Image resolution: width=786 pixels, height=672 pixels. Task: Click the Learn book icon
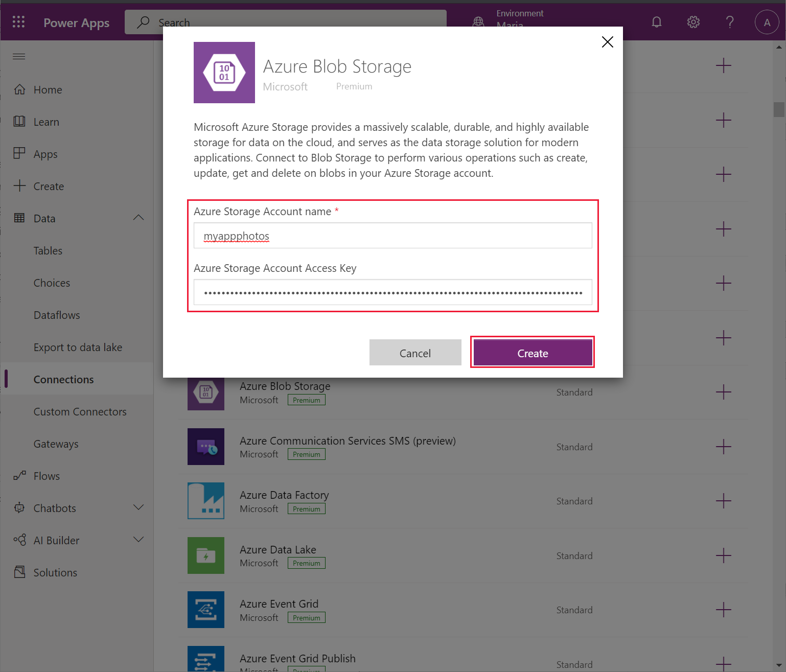coord(19,122)
